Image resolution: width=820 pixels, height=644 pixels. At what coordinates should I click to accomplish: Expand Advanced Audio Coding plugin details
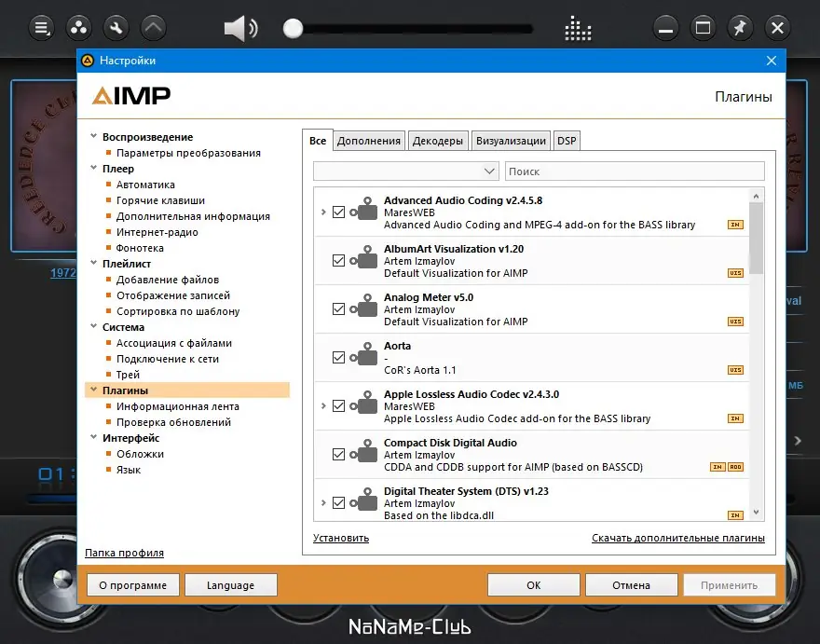tap(323, 212)
